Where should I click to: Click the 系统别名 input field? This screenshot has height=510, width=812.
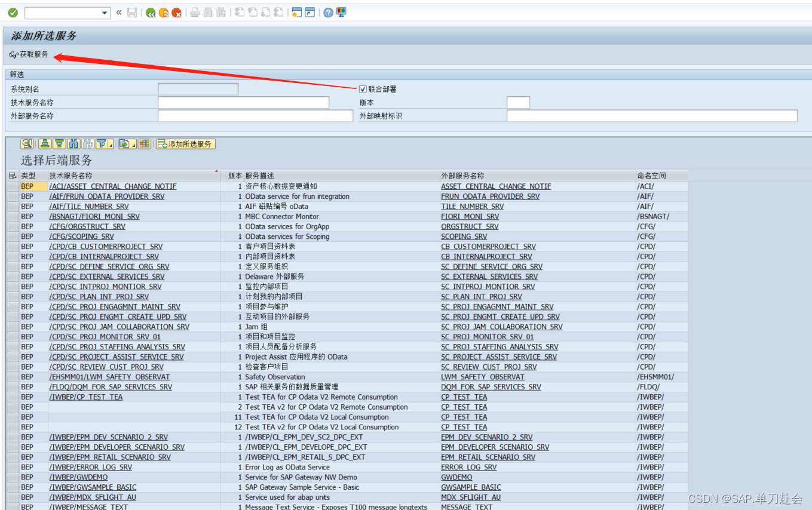coord(198,89)
